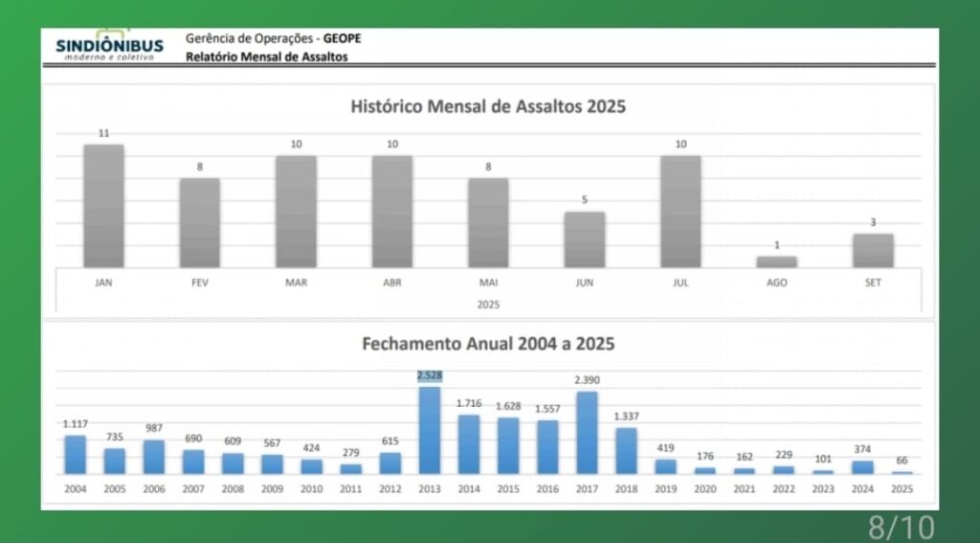980x543 pixels.
Task: Click the 2024 bar showing 374
Action: (x=862, y=467)
